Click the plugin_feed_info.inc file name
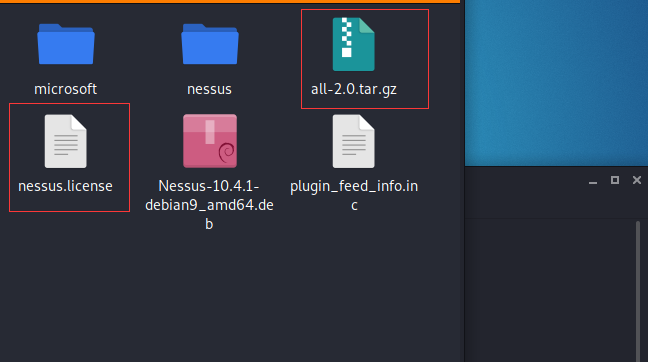648x362 pixels. point(354,195)
